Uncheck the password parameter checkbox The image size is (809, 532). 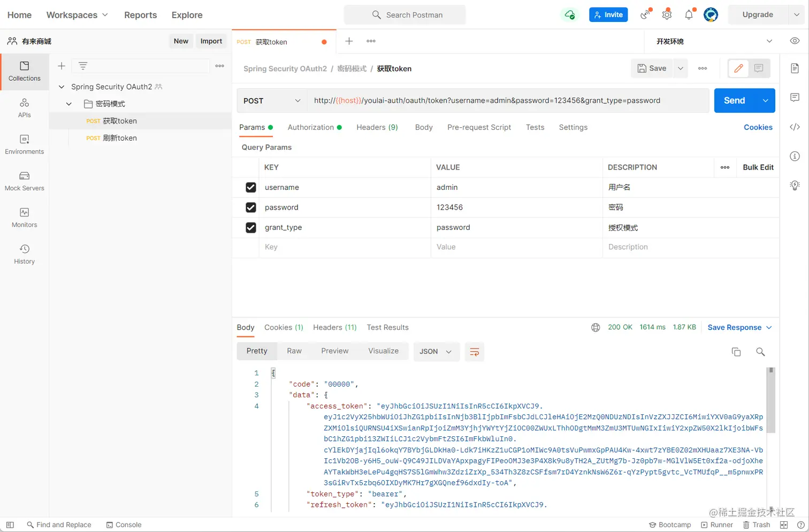click(250, 207)
